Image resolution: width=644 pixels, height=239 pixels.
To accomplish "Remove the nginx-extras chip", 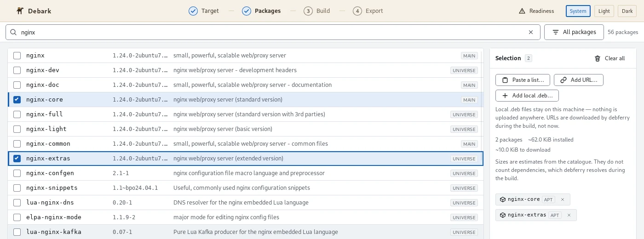I will (569, 215).
